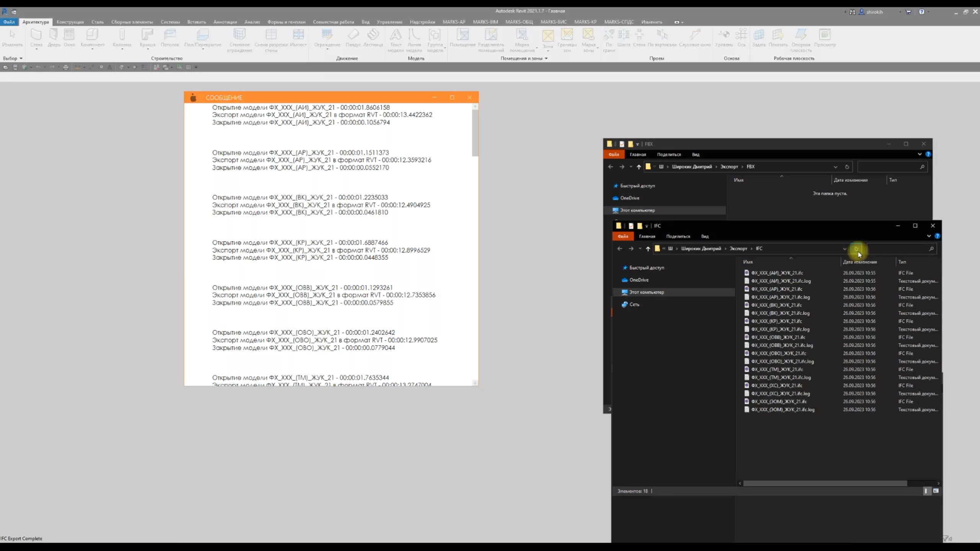Select the Стена (Wall) tool

[36, 37]
